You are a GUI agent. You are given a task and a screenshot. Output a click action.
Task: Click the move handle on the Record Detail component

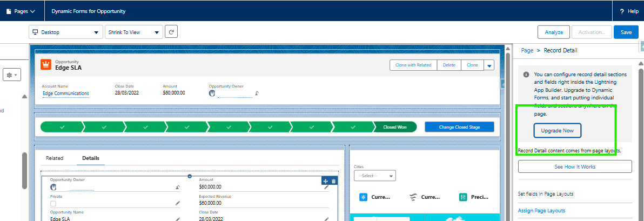coord(325,181)
